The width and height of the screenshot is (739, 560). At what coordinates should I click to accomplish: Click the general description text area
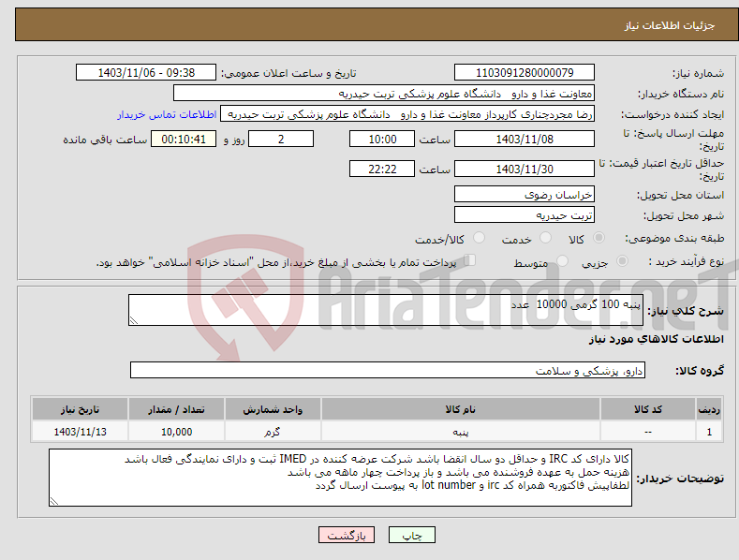tap(386, 310)
